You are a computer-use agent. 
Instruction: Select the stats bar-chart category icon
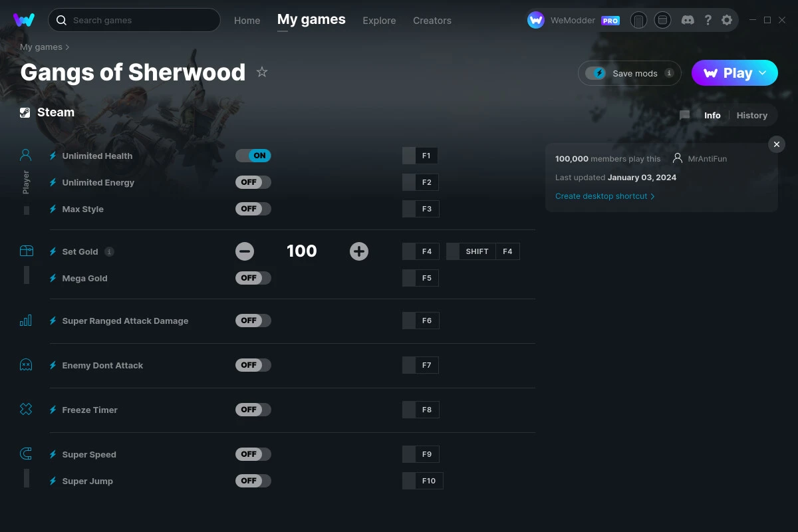pos(25,320)
